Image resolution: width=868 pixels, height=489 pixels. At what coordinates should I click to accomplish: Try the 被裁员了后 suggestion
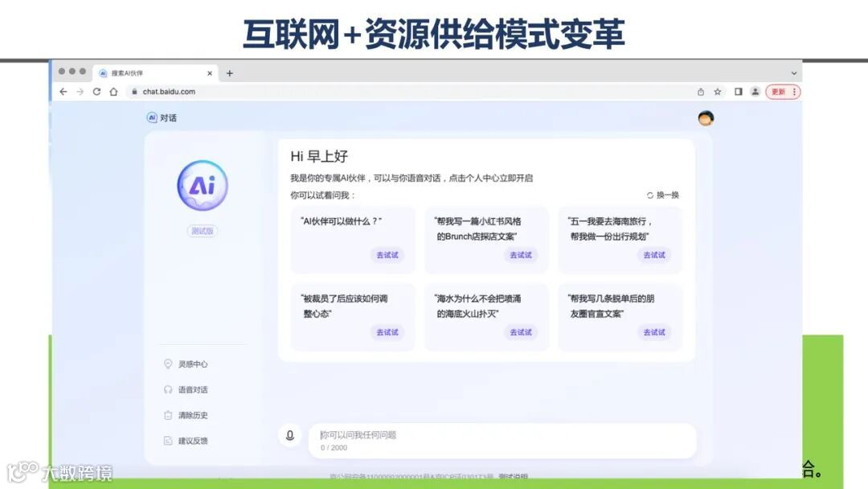click(387, 332)
